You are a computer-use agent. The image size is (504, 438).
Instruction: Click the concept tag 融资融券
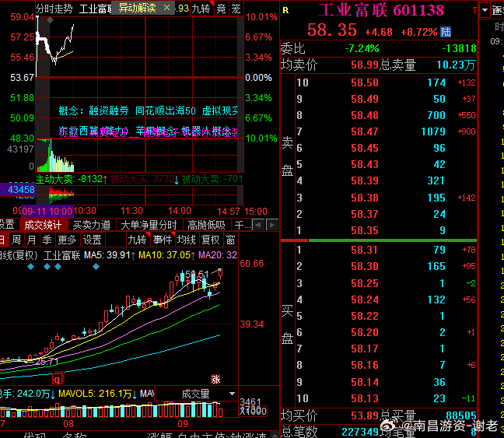pyautogui.click(x=109, y=111)
